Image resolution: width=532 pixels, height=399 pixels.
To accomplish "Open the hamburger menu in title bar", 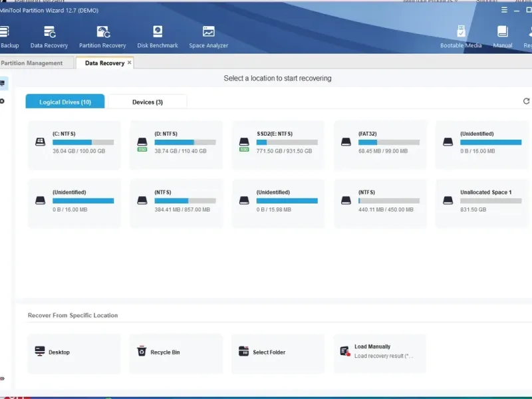I will 505,10.
